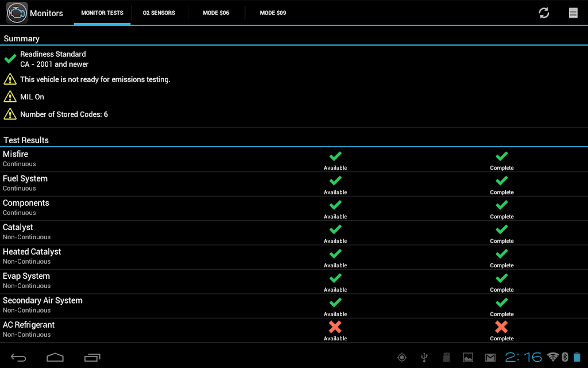Select the Components Available checkmark
Viewport: 588px width, 368px height.
coord(335,205)
